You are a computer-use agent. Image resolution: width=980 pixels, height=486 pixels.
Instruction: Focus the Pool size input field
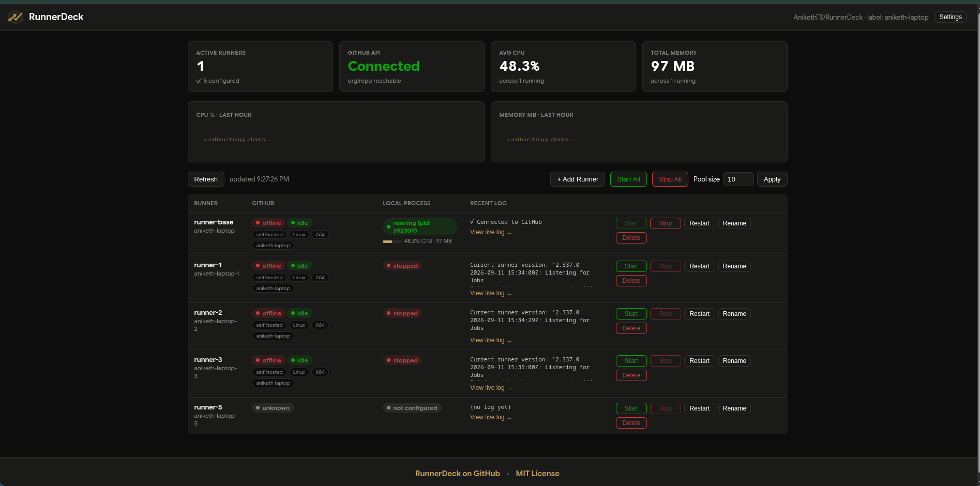click(x=738, y=179)
